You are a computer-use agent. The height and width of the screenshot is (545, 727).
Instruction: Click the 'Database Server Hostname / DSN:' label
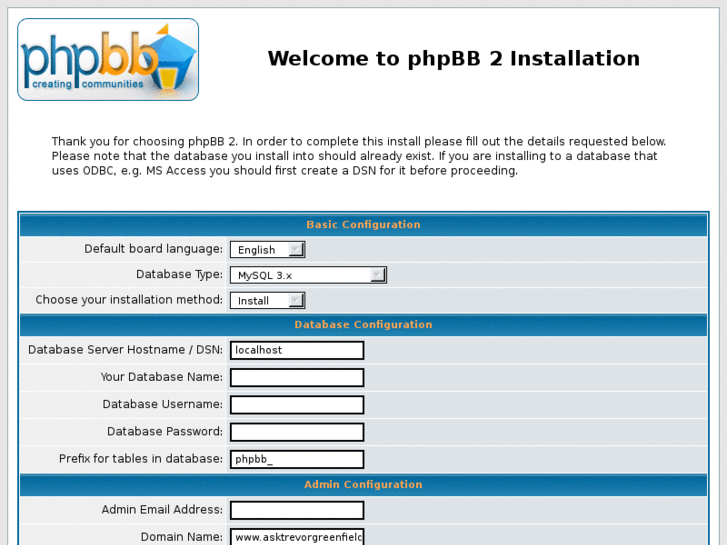[x=126, y=350]
